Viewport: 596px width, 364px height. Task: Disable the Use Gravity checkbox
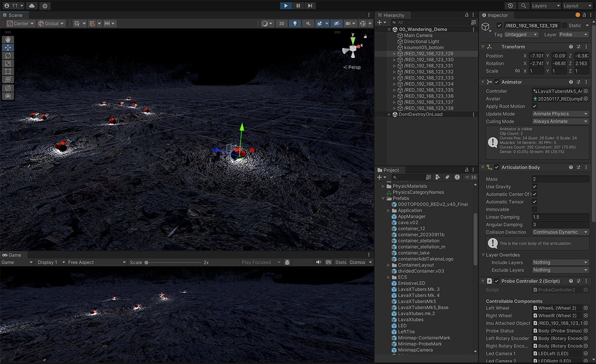point(534,187)
